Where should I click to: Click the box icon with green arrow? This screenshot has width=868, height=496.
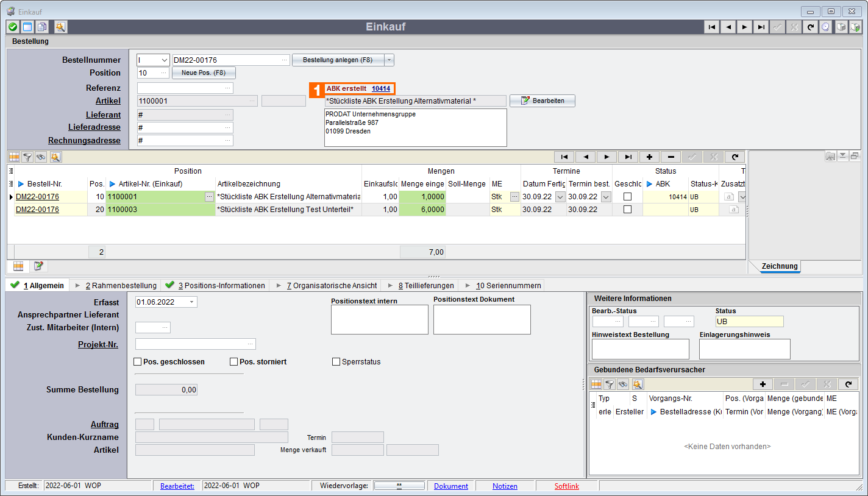pyautogui.click(x=856, y=27)
